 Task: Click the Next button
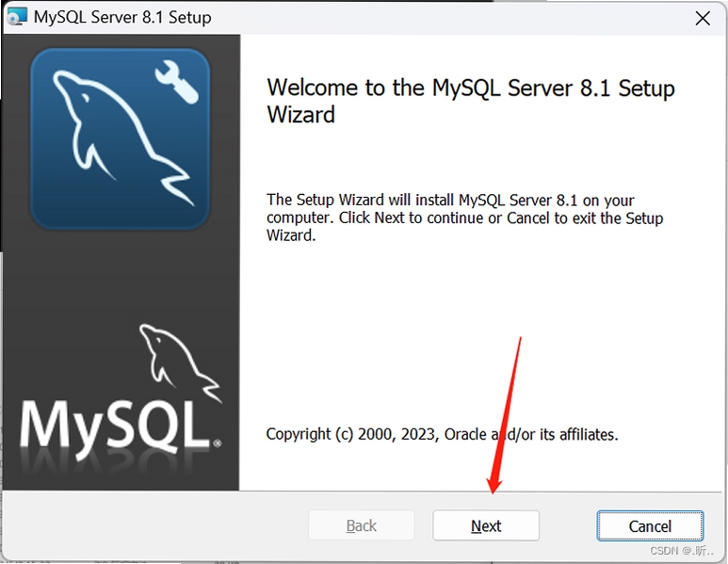tap(486, 525)
